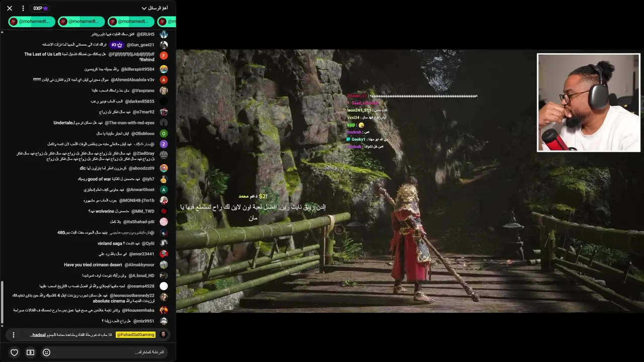Open the @MON848-j7m1b user avatar
This screenshot has height=362, width=644.
(x=164, y=201)
